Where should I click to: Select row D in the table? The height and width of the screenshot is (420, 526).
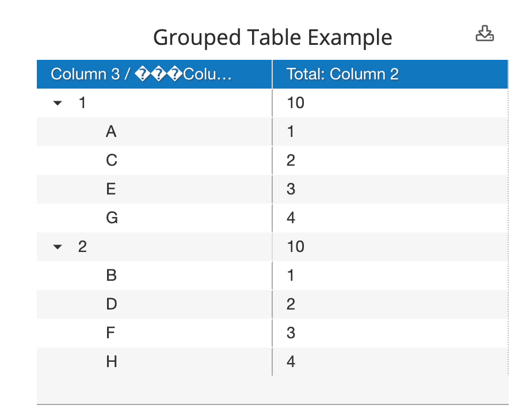111,304
